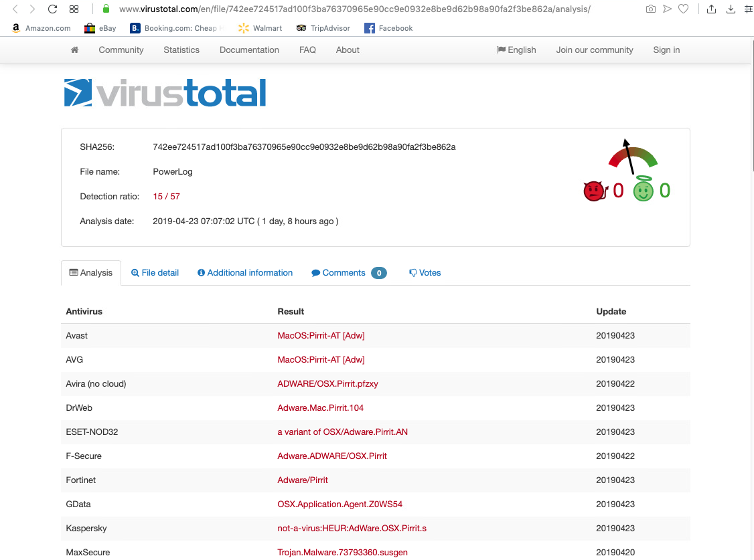
Task: Click the green padlock security icon
Action: [x=106, y=9]
